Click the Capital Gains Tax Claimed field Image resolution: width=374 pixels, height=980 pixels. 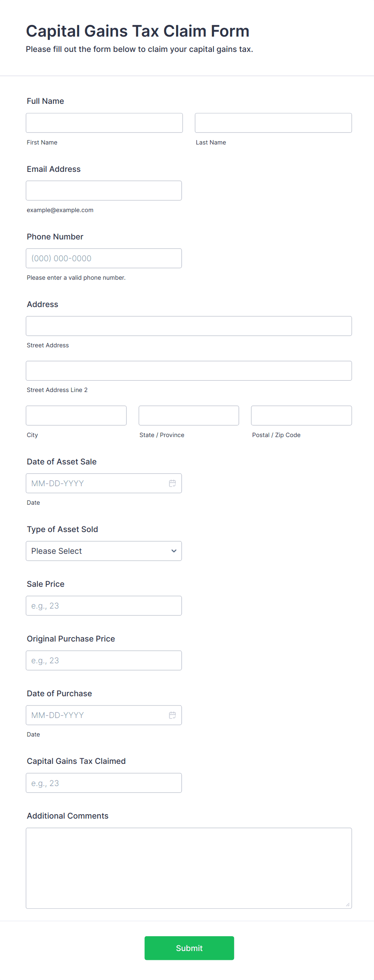click(x=104, y=783)
